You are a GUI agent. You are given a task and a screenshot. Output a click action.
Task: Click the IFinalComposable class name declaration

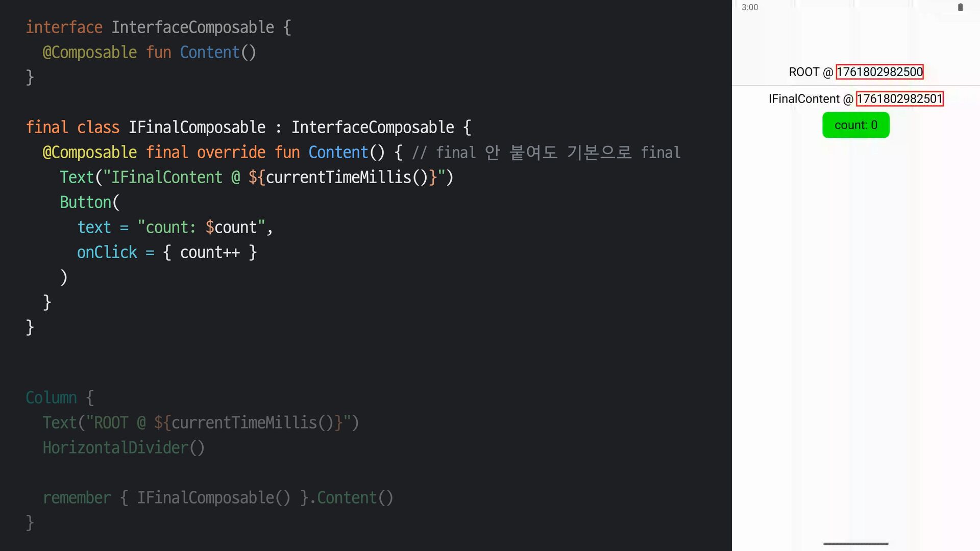197,127
